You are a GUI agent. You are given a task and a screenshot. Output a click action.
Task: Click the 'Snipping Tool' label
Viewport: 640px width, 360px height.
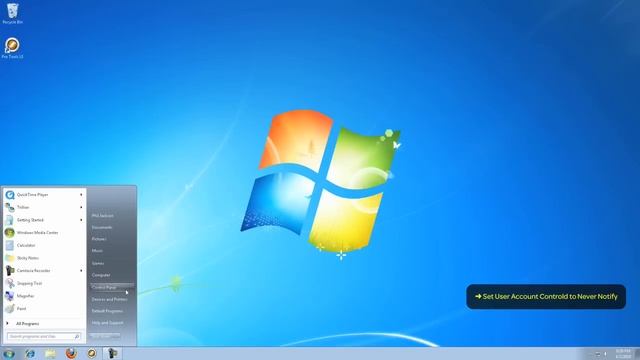(29, 283)
